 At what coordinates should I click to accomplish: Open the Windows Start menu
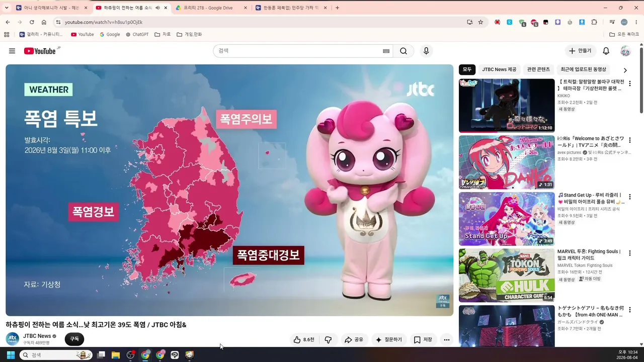[11, 355]
